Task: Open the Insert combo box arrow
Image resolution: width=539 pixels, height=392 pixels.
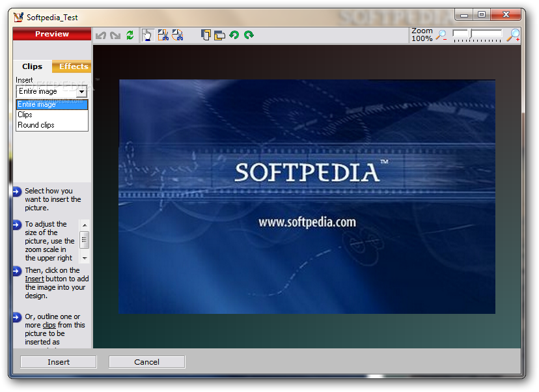Action: [x=82, y=91]
